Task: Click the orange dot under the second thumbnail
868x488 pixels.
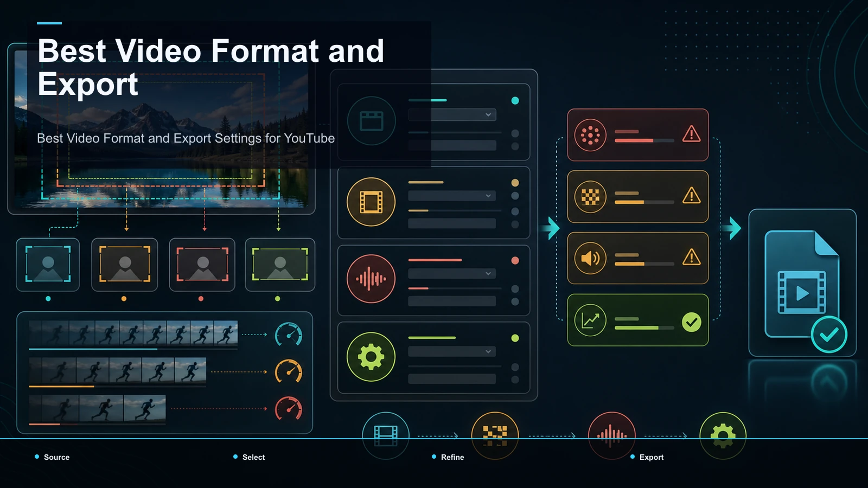Action: [124, 299]
